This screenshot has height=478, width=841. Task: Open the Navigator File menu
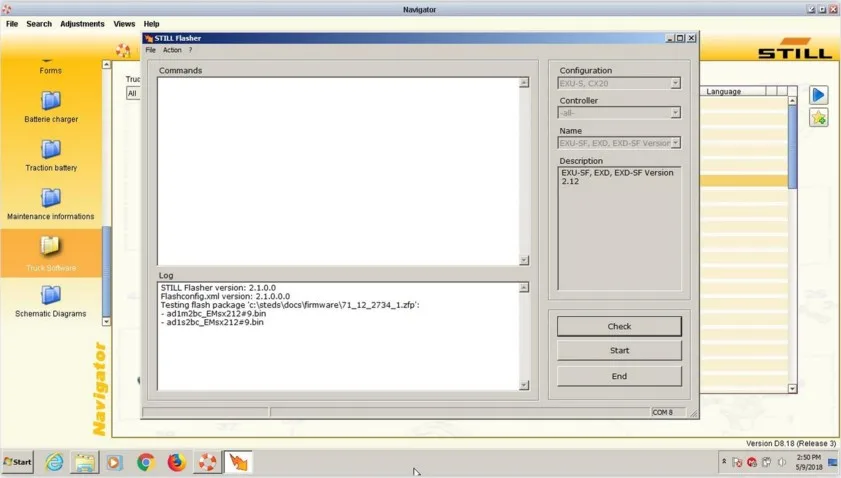point(12,24)
